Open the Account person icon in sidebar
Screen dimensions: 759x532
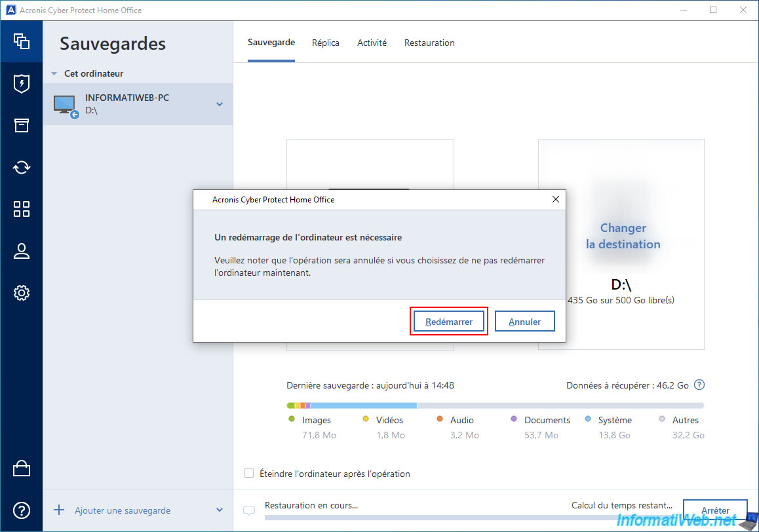[21, 251]
